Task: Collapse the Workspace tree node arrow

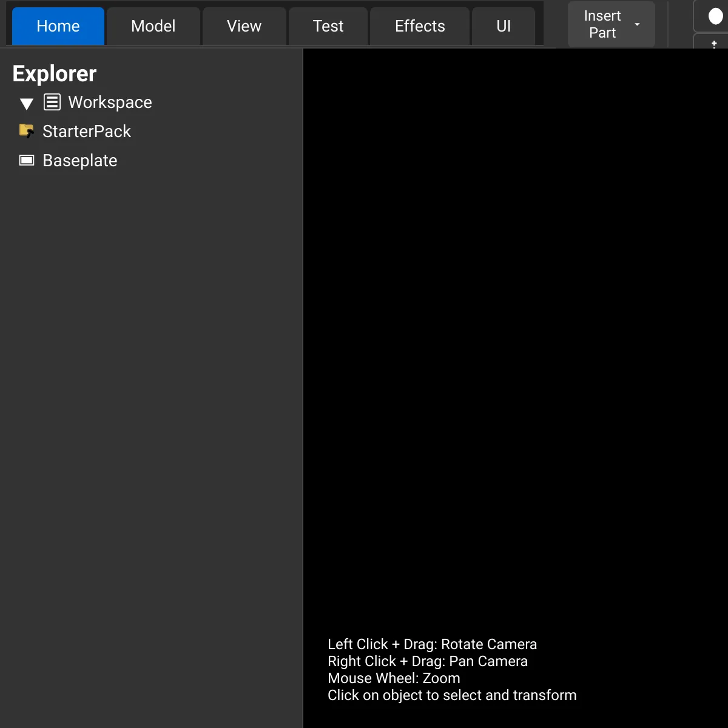Action: (x=27, y=104)
